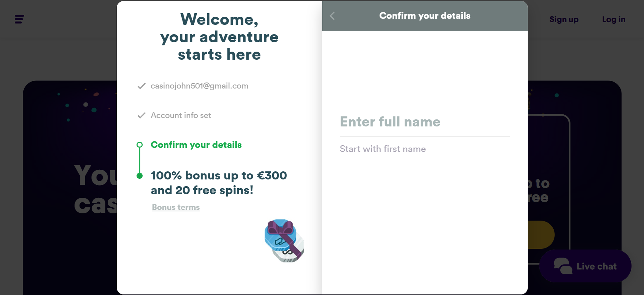Screen dimensions: 644x295
Task: Open the Live chat button
Action: 585,266
